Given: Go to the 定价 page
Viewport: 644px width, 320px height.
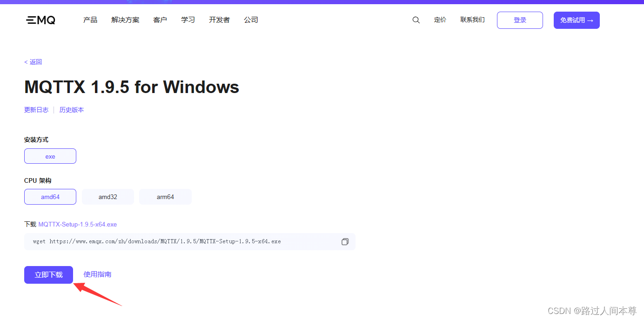Looking at the screenshot, I should click(x=440, y=20).
